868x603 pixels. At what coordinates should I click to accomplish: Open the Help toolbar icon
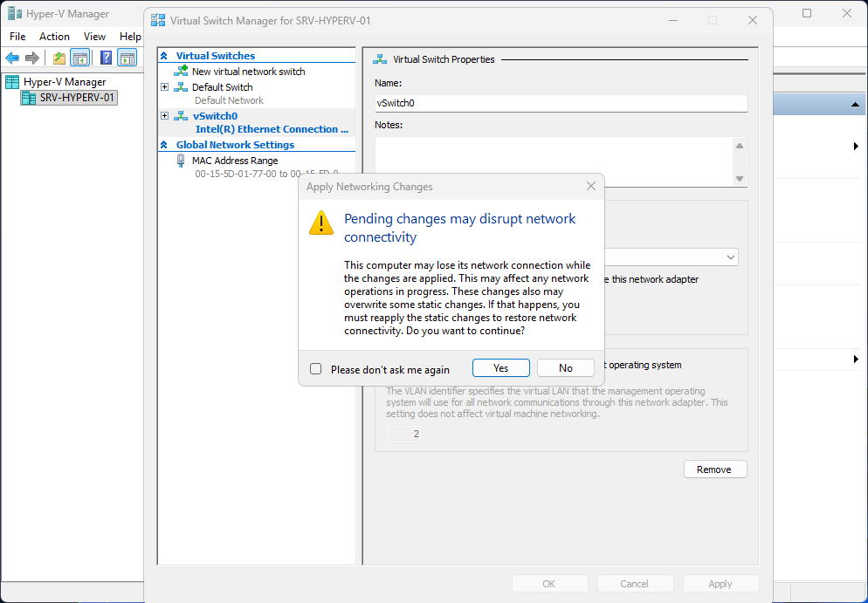tap(105, 58)
